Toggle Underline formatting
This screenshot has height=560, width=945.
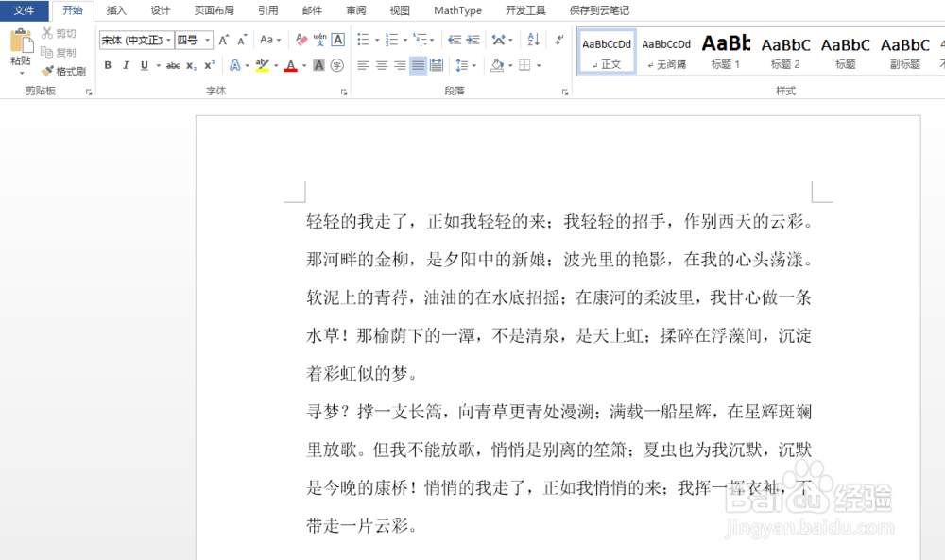click(144, 65)
